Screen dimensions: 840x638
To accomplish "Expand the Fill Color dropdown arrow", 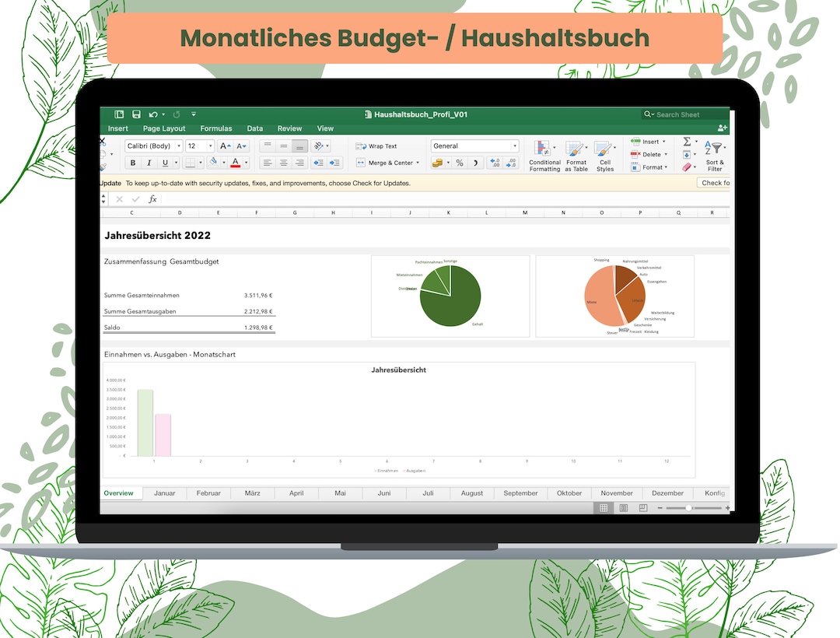I will [224, 163].
